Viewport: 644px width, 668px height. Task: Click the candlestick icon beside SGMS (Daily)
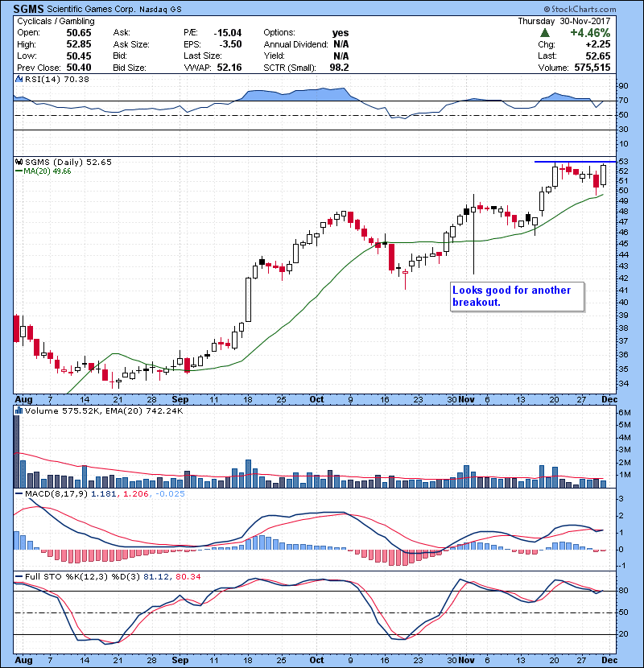click(19, 162)
